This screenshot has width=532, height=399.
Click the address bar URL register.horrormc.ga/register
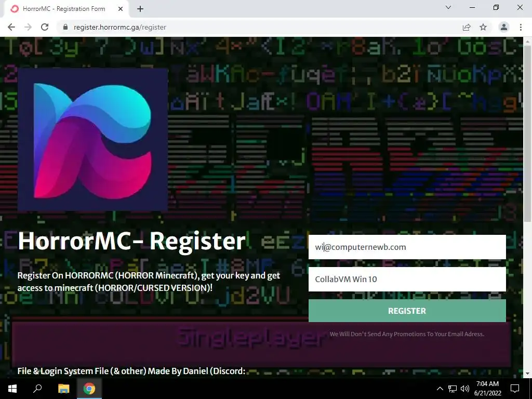[120, 27]
